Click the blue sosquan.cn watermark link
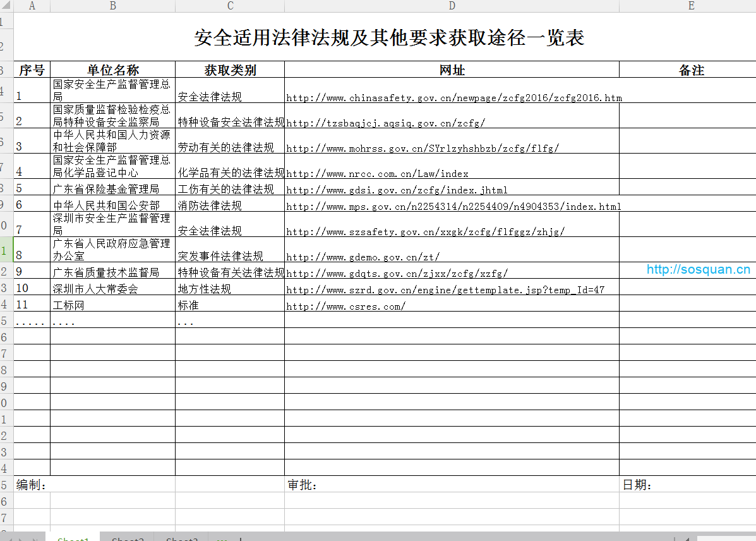The width and height of the screenshot is (756, 541). pos(698,270)
